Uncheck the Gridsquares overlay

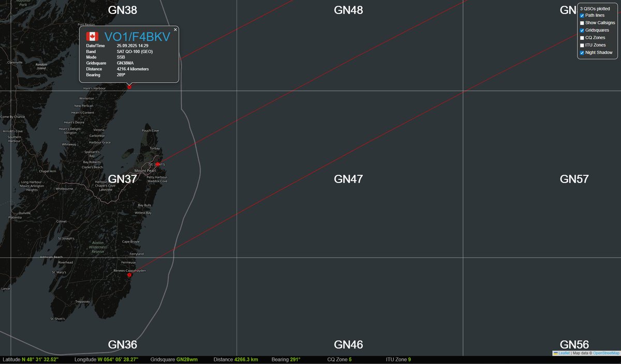pyautogui.click(x=582, y=30)
